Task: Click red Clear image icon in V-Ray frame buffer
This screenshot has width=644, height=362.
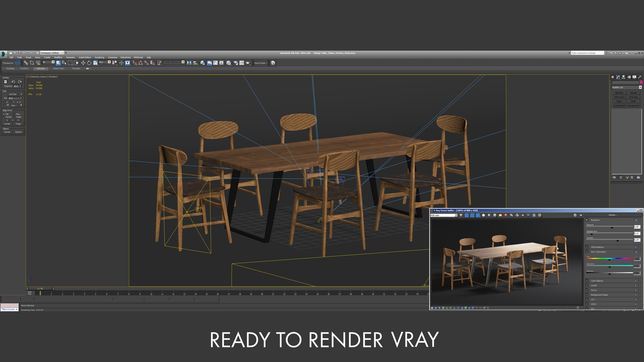Action: (506, 215)
